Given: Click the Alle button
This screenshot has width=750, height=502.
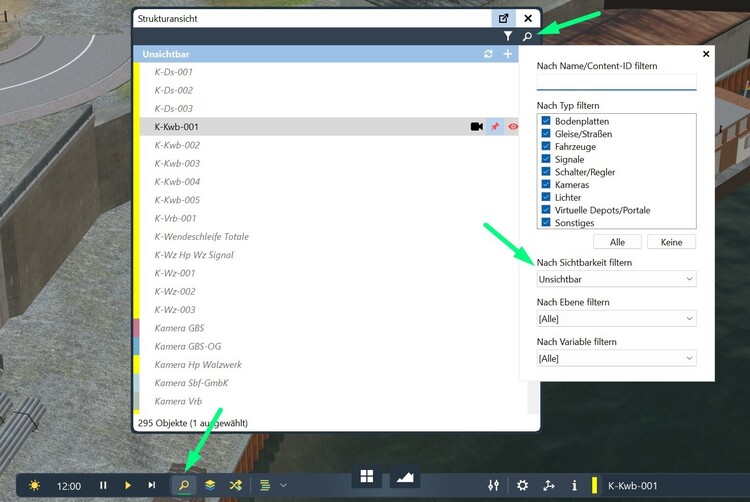Looking at the screenshot, I should (617, 242).
